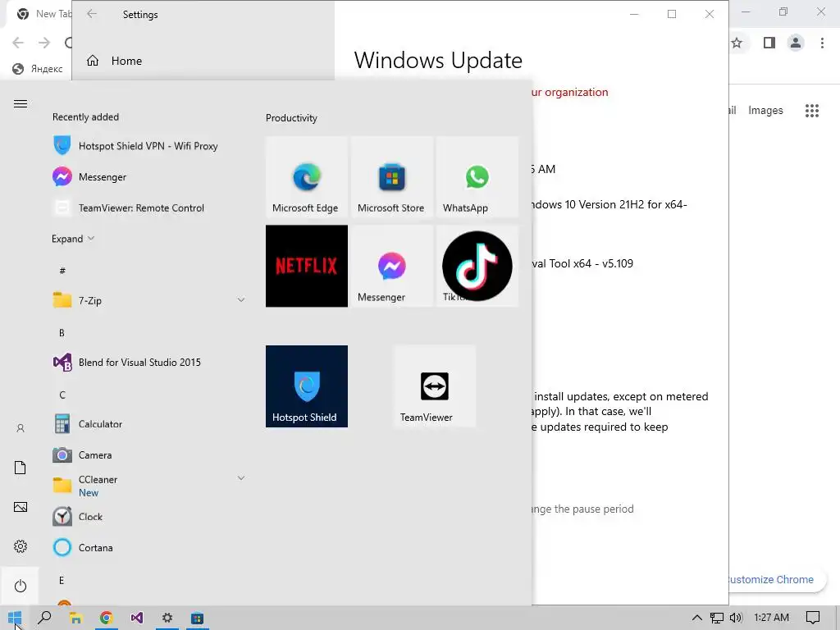Click the B letter header in app list
Screen dimensions: 840x630
tap(62, 333)
